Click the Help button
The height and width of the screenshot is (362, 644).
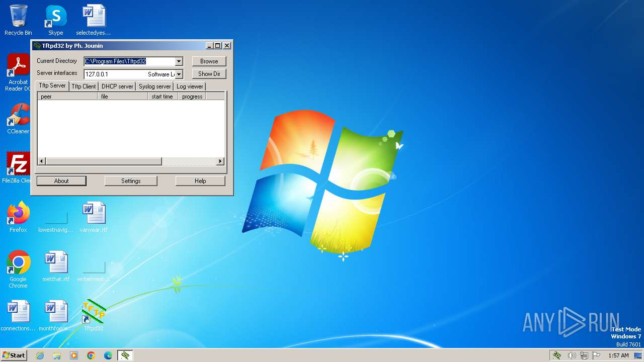click(200, 181)
